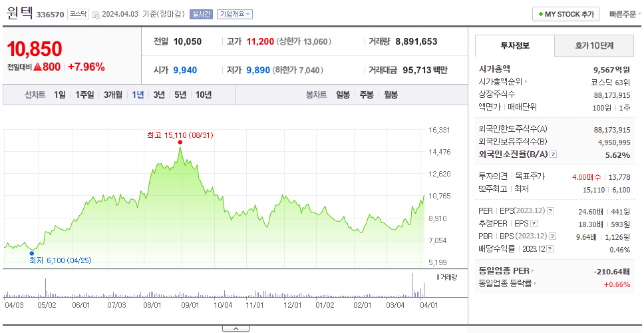The width and height of the screenshot is (644, 333).
Task: Click the 전일 value 10,050
Action: coord(188,41)
